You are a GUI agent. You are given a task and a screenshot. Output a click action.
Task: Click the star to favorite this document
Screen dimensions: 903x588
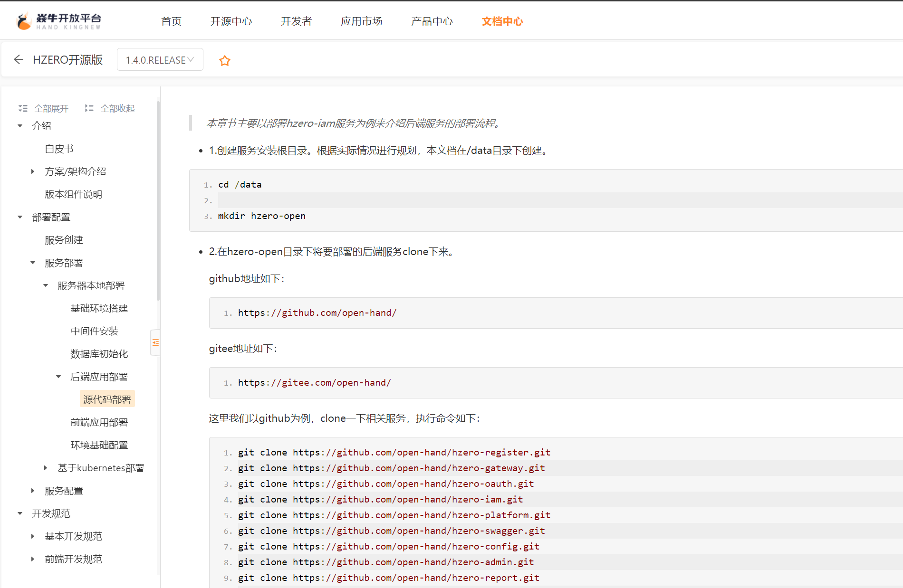pyautogui.click(x=224, y=60)
